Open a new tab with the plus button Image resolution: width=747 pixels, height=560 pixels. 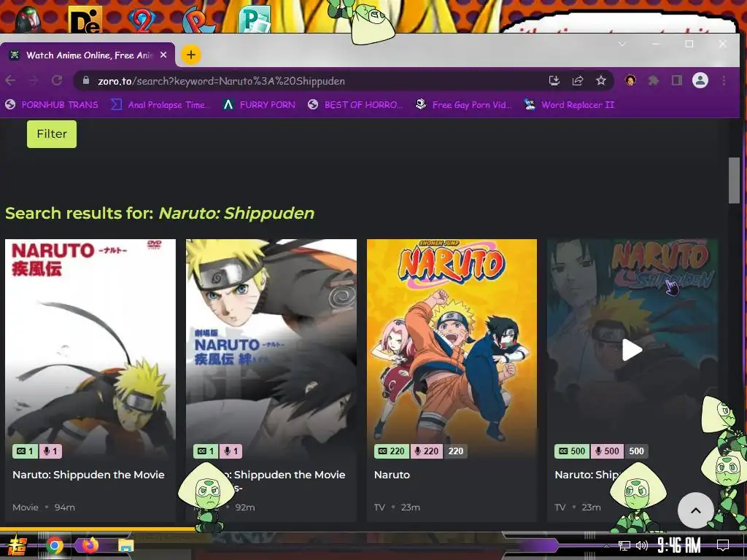[x=191, y=55]
